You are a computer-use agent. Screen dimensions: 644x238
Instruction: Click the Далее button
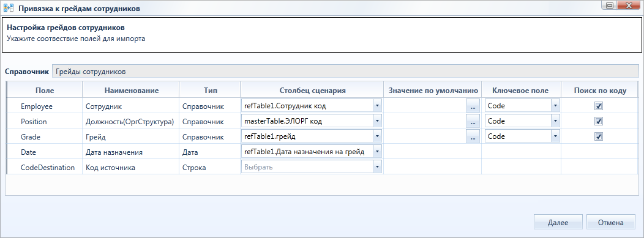(558, 223)
